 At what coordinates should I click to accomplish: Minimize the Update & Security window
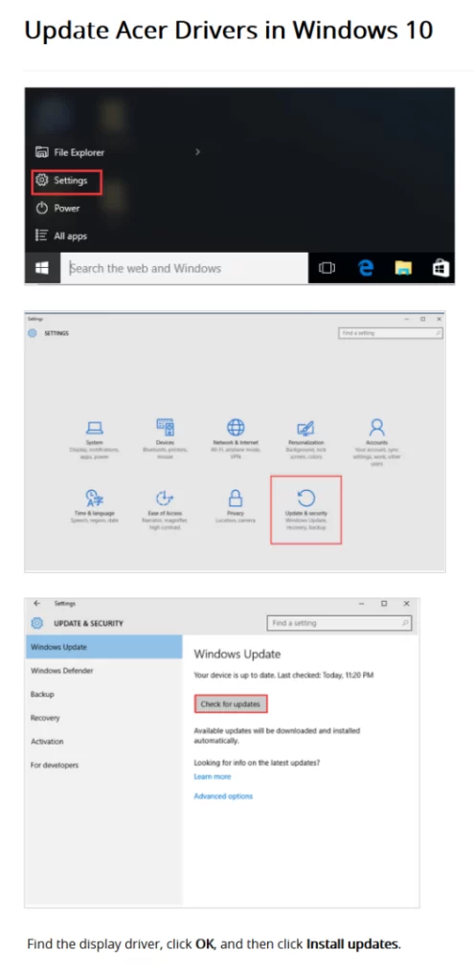point(361,603)
